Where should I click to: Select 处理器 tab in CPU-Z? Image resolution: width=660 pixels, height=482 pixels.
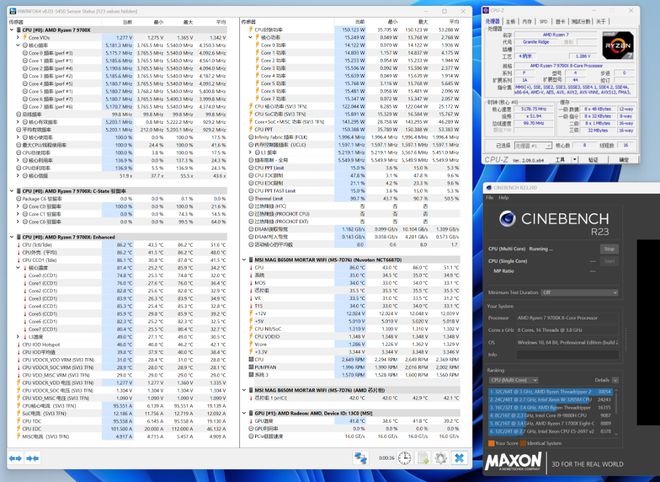tap(492, 21)
